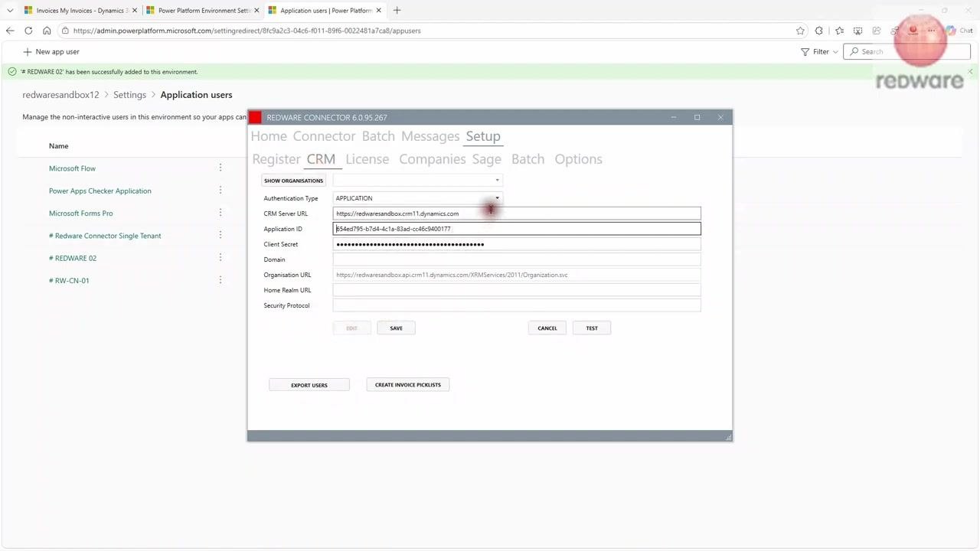Open the # REDWARE 02 app user
980x551 pixels.
pyautogui.click(x=73, y=258)
